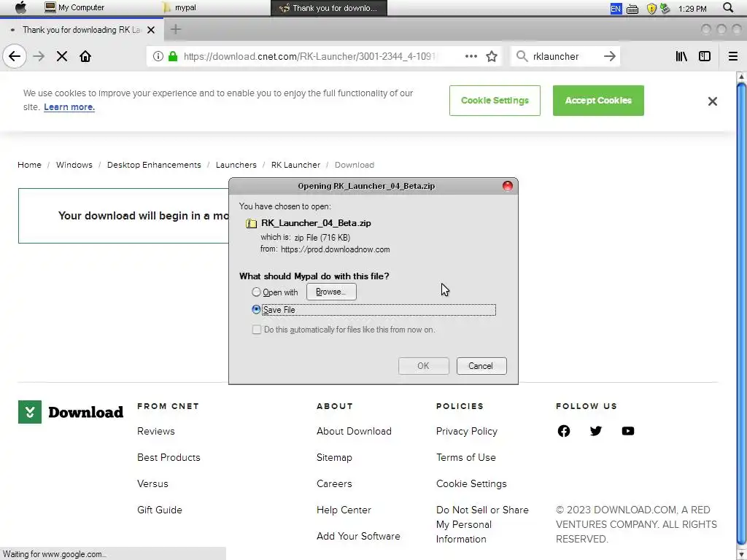
Task: Click the Cookie Settings button in banner
Action: [495, 101]
